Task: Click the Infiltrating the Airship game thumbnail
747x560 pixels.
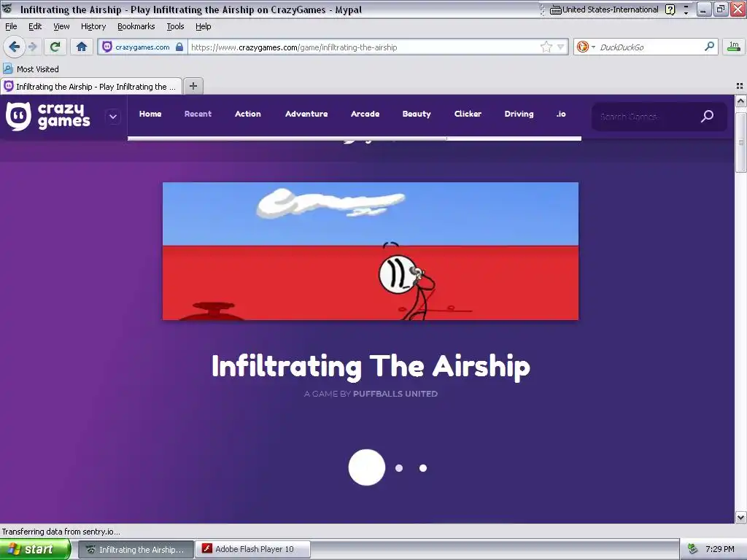Action: tap(371, 251)
